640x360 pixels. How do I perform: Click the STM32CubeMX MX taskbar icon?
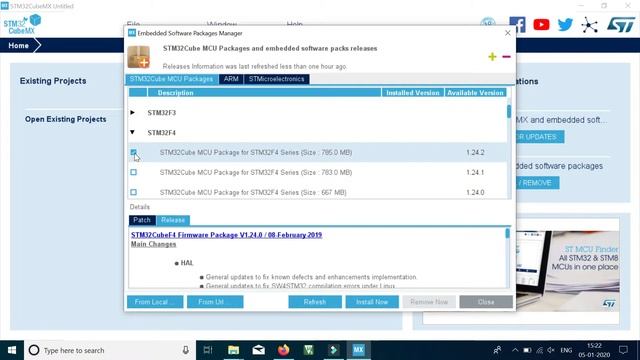358,350
